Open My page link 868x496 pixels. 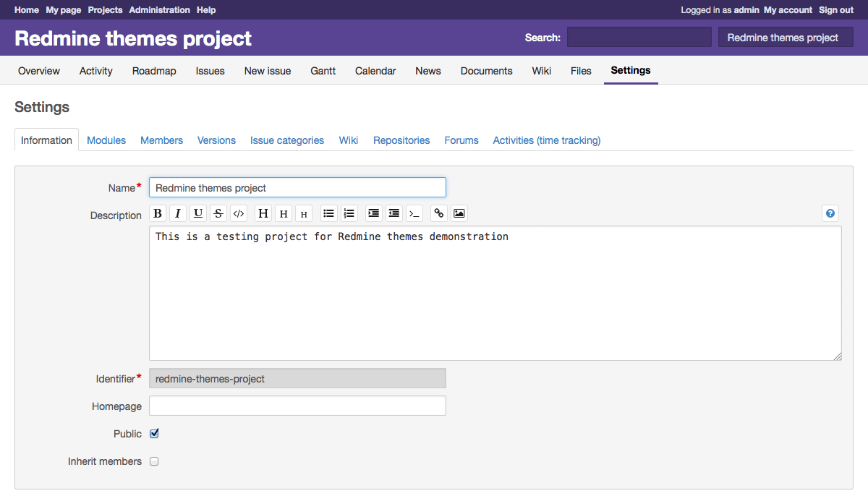click(64, 10)
